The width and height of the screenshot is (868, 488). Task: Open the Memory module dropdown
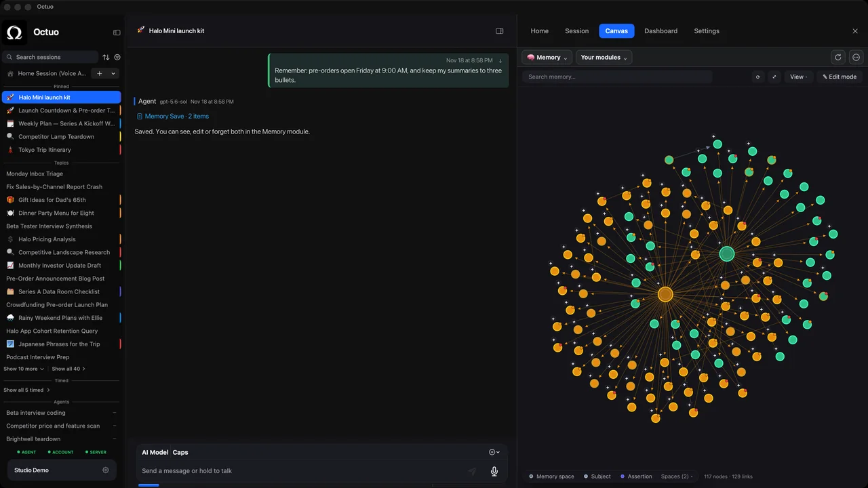point(547,58)
